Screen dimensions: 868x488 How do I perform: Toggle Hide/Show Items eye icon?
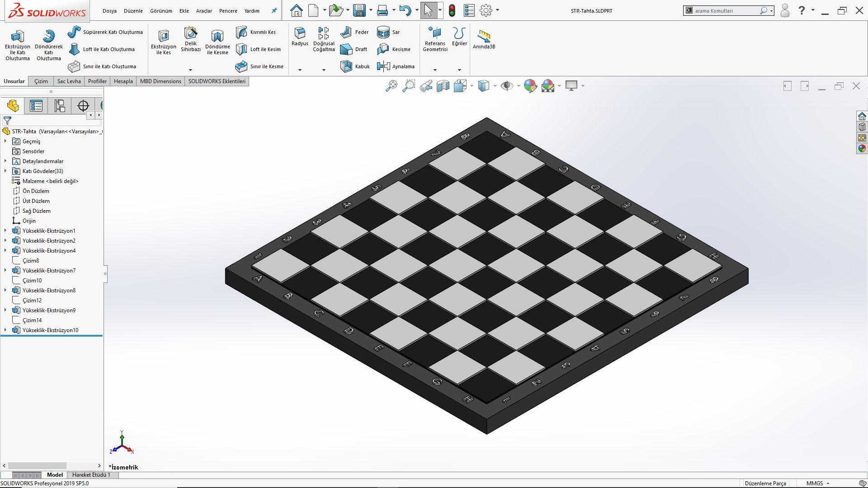[x=507, y=86]
